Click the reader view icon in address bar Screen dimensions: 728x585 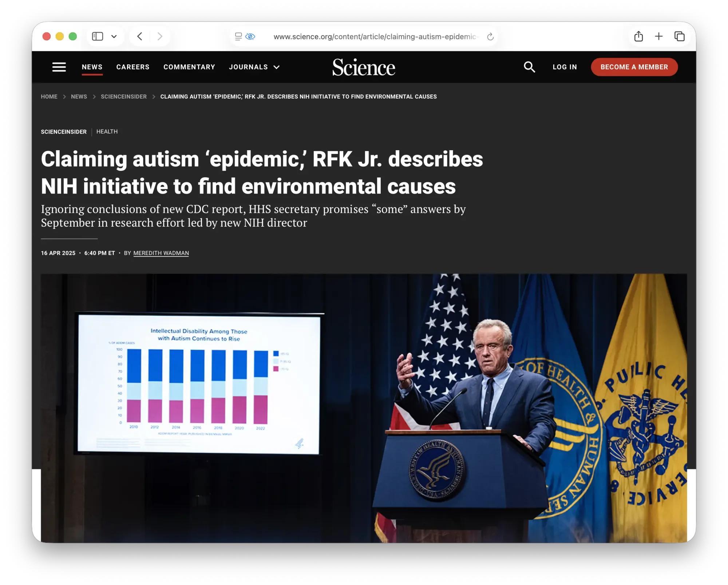pos(238,36)
